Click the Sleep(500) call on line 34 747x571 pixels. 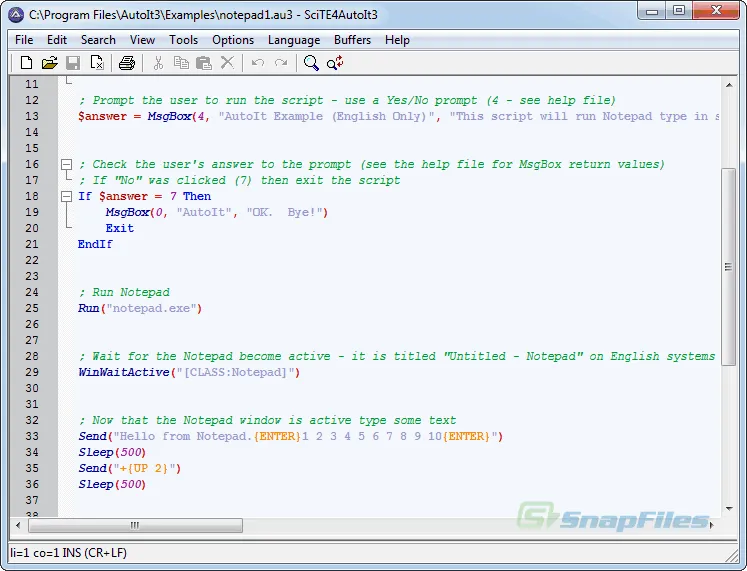coord(112,452)
